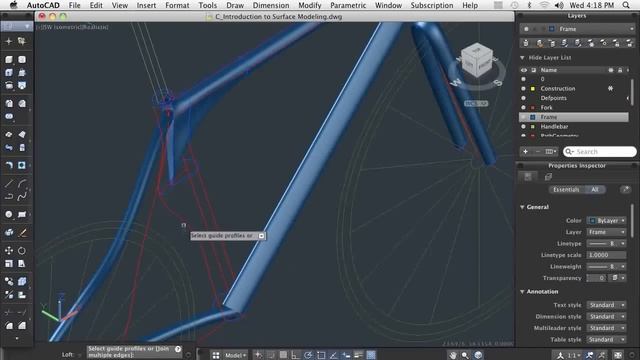Screen dimensions: 640x360
Task: Collapse the Annotation properties section
Action: pos(522,292)
